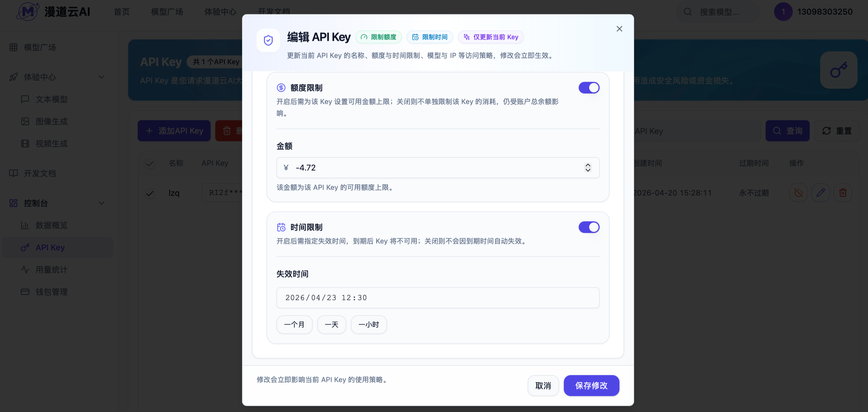
Task: Click the 金额 stepper arrows
Action: 588,167
